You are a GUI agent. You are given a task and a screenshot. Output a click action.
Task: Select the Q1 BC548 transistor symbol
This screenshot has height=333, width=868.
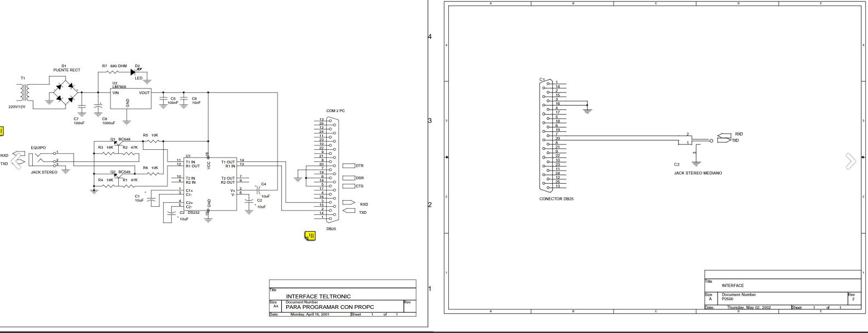click(116, 143)
